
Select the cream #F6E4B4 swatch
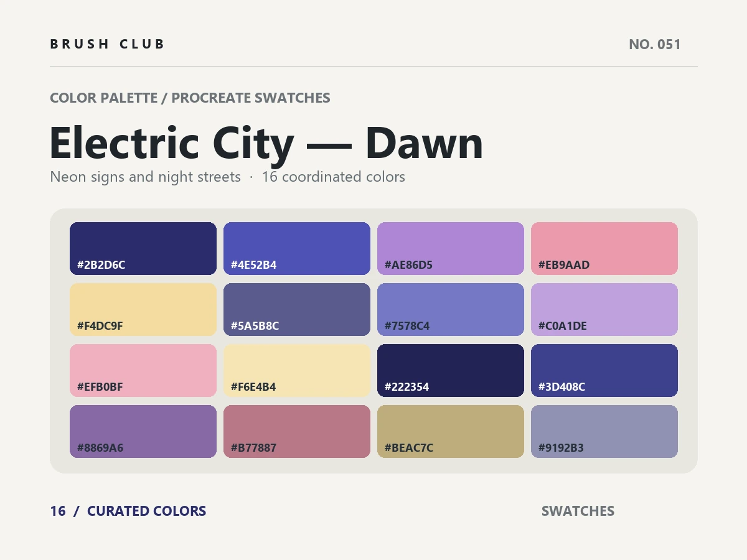[297, 371]
